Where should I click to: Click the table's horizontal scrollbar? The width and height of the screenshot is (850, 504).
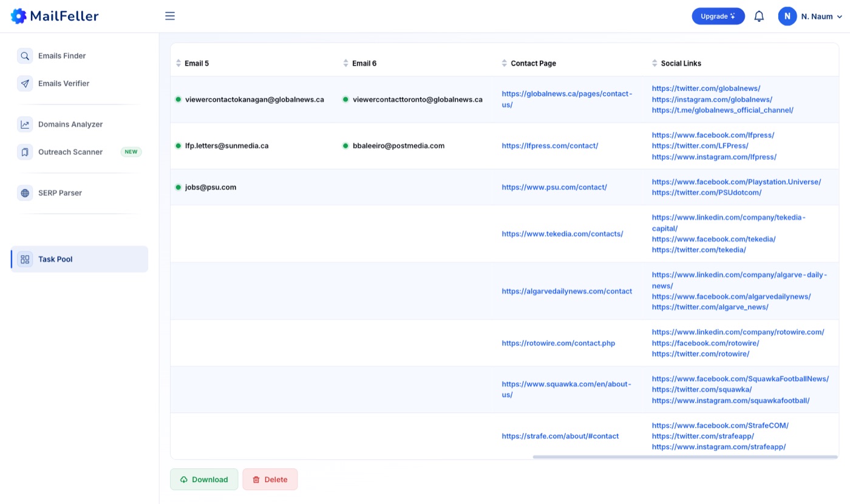(685, 457)
